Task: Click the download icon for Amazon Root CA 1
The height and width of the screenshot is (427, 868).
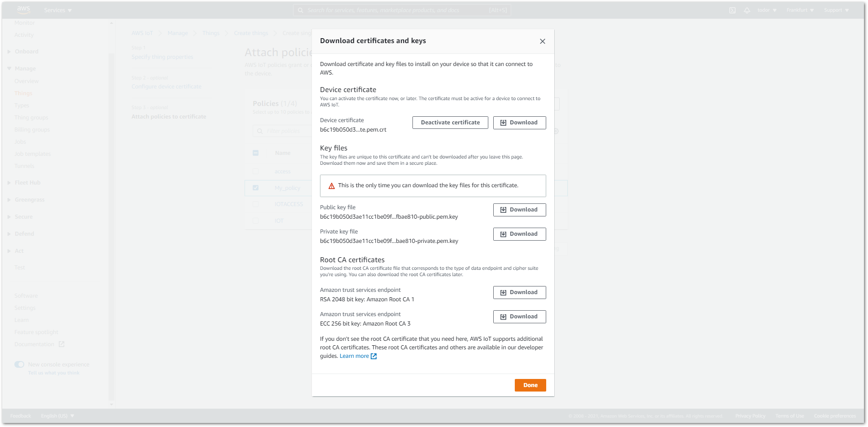Action: 504,292
